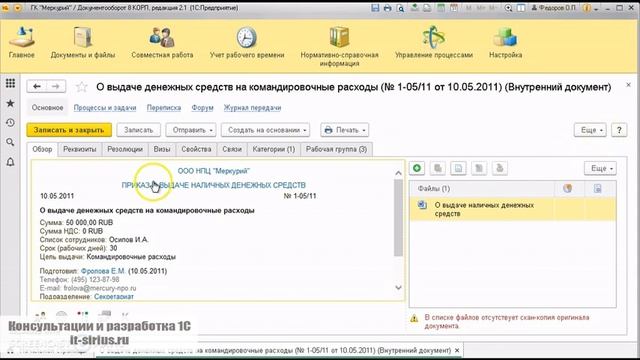Viewport: 640px width, 360px height.
Task: Click the Записать button
Action: point(138,130)
